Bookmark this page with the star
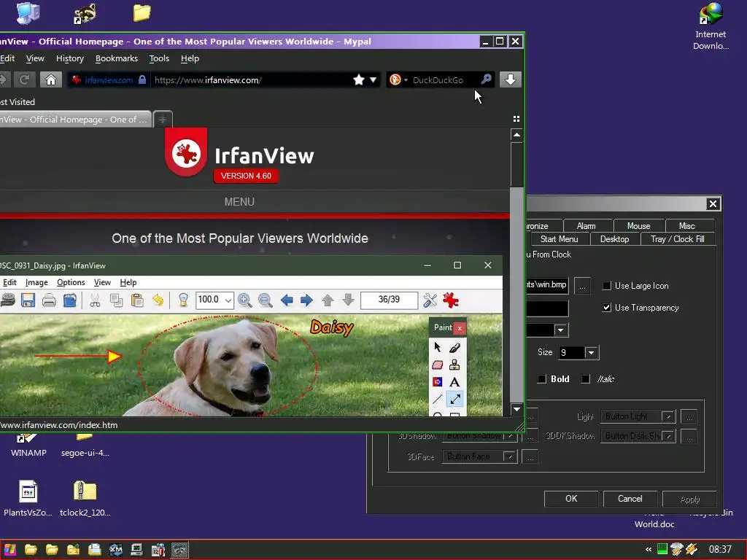The width and height of the screenshot is (747, 560). (359, 79)
